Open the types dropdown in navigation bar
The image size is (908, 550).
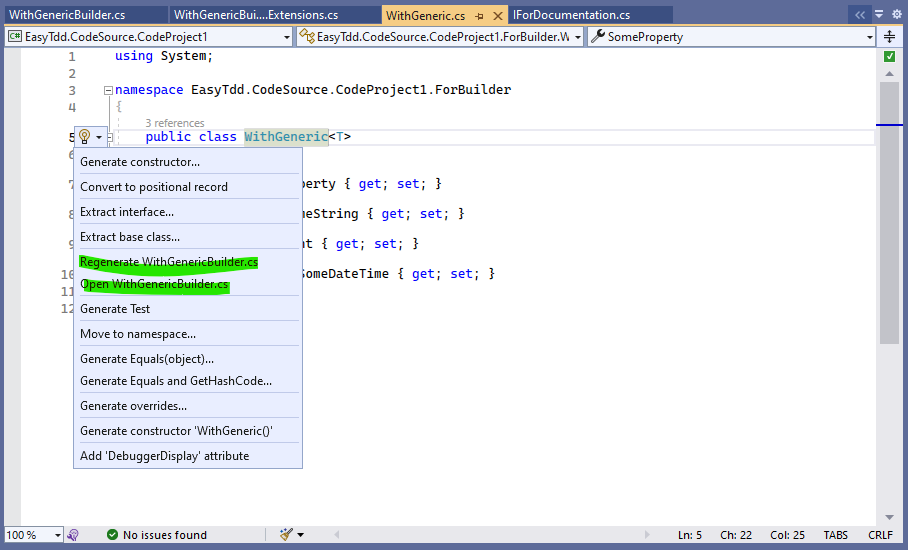click(x=440, y=36)
